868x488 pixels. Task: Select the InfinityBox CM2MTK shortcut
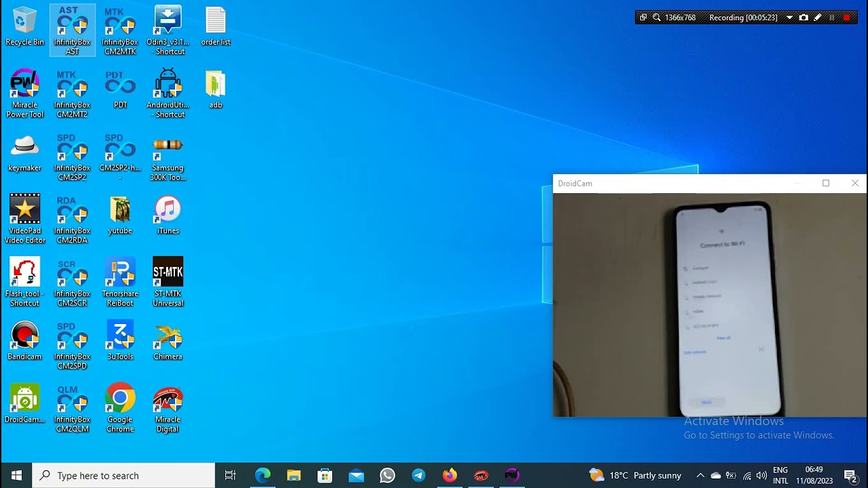click(120, 30)
